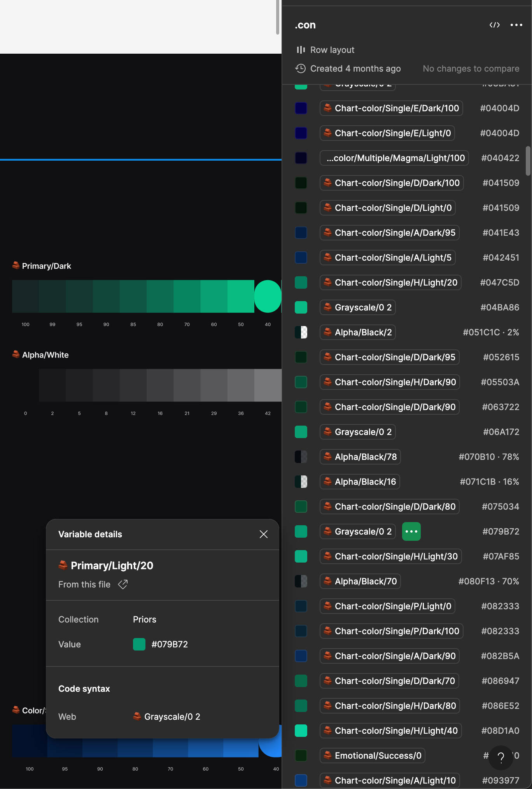Select the Chart-color/Single/E/Dark/100 variable chip

point(391,108)
